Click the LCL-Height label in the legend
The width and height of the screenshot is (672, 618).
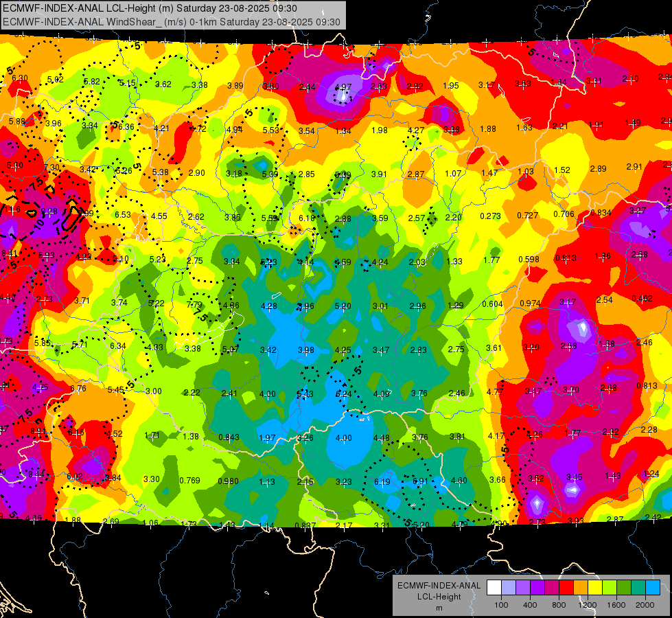point(439,597)
